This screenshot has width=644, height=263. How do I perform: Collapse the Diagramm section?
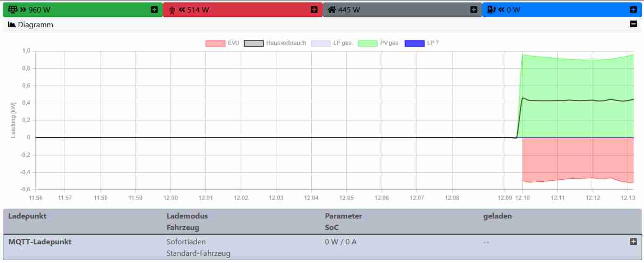click(633, 24)
